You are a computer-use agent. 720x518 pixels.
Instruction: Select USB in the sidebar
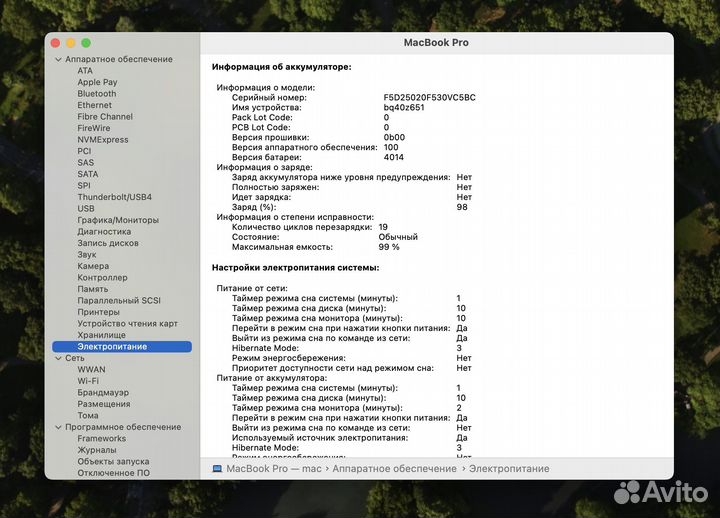(86, 208)
